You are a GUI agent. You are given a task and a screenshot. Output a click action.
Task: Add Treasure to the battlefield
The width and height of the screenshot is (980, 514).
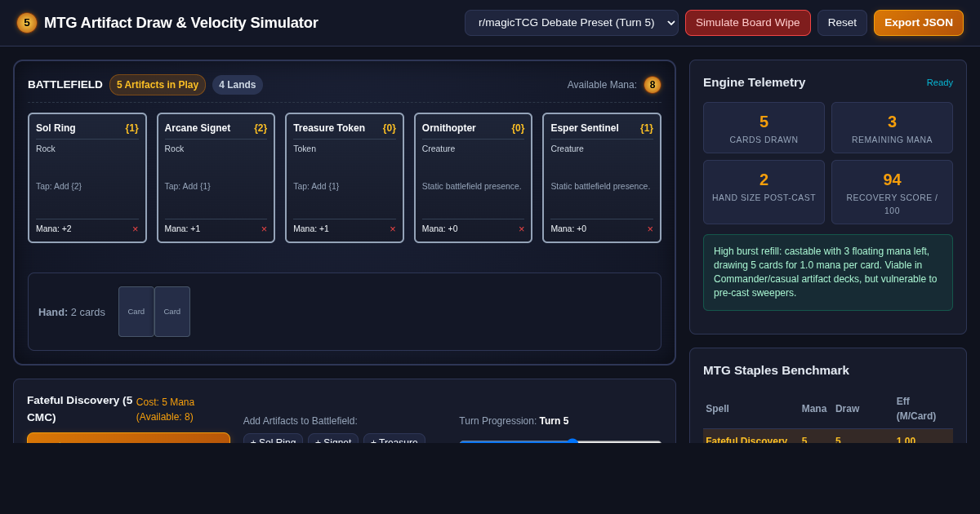pos(394,439)
